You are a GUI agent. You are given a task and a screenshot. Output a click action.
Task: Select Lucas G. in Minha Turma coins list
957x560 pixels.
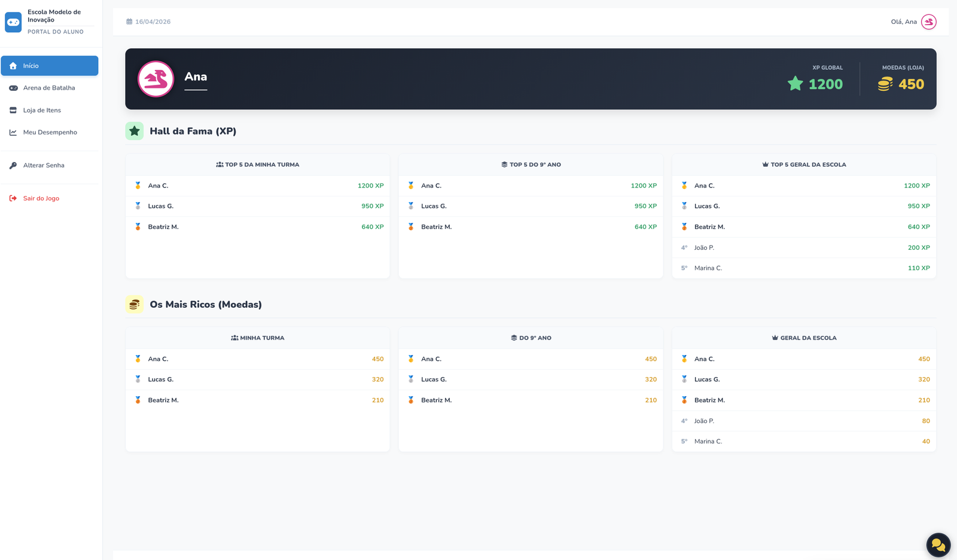[161, 380]
